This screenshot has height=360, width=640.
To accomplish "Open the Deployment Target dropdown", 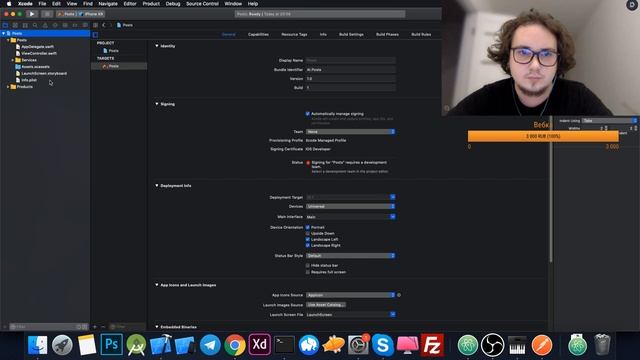I will click(351, 197).
